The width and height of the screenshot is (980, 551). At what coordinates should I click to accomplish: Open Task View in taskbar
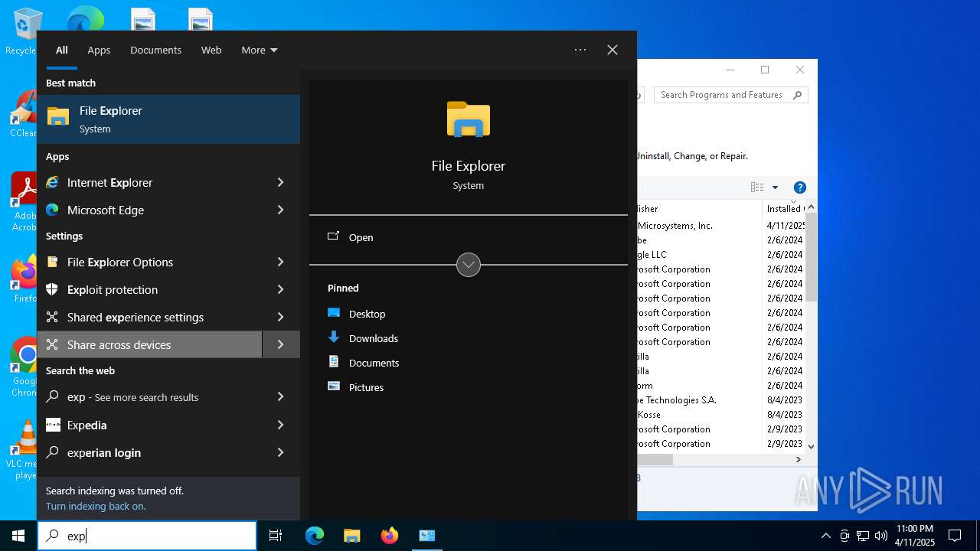tap(276, 536)
